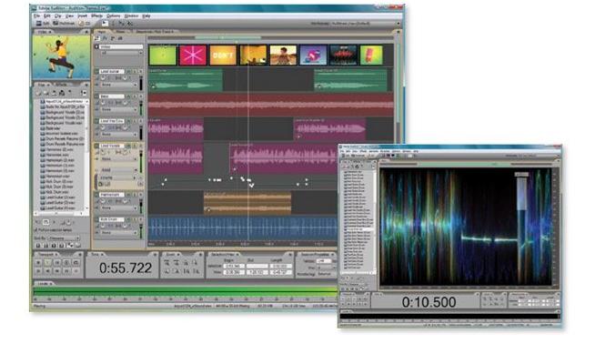Switch to the Mixer tab
The image size is (595, 364).
[120, 32]
